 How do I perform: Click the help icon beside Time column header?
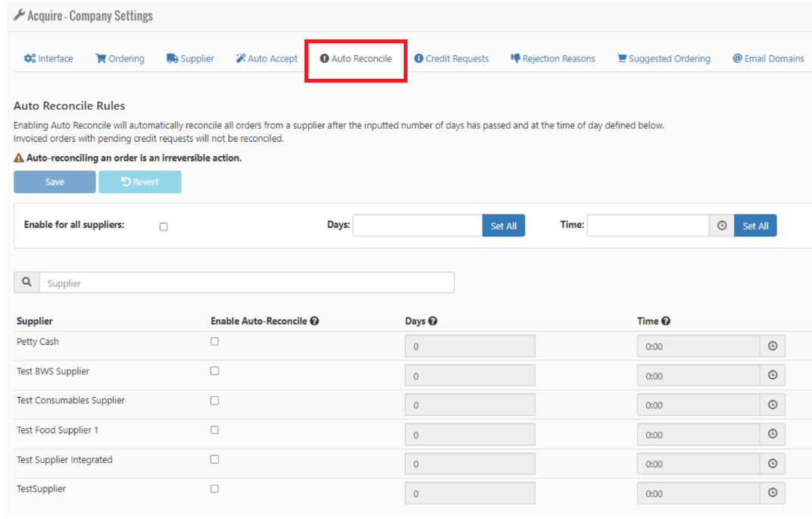[666, 321]
